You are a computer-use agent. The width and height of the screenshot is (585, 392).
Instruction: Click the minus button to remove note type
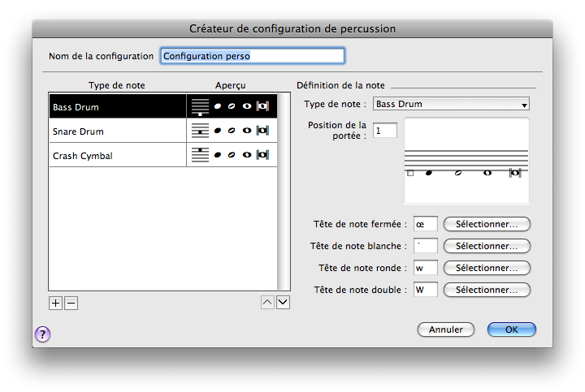click(71, 303)
